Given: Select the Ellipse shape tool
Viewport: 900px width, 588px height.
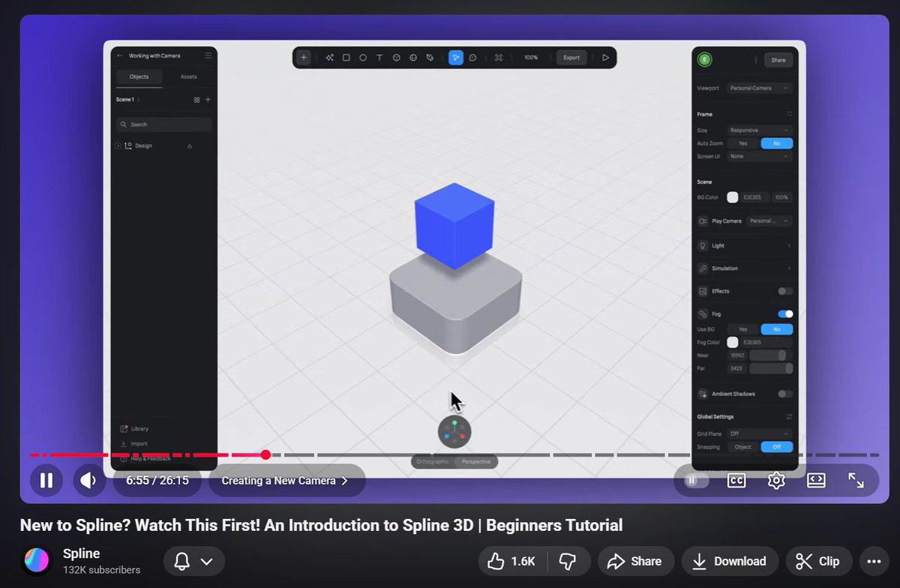Looking at the screenshot, I should point(363,58).
